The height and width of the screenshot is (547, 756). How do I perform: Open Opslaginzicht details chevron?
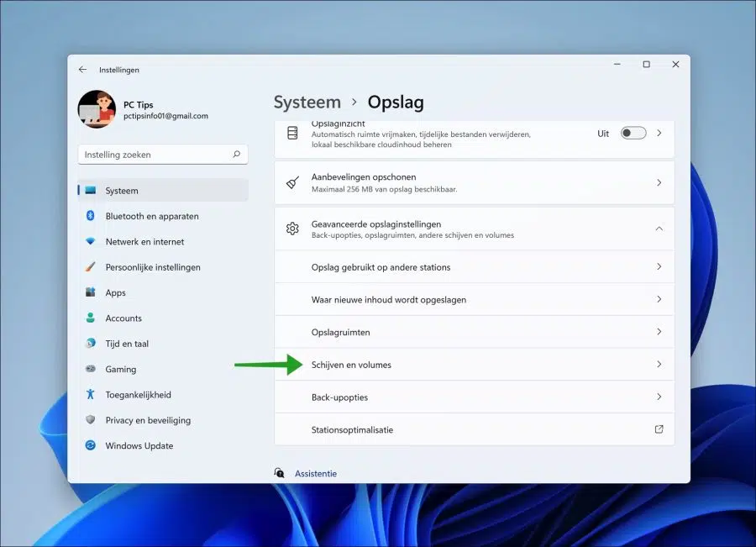pos(659,133)
